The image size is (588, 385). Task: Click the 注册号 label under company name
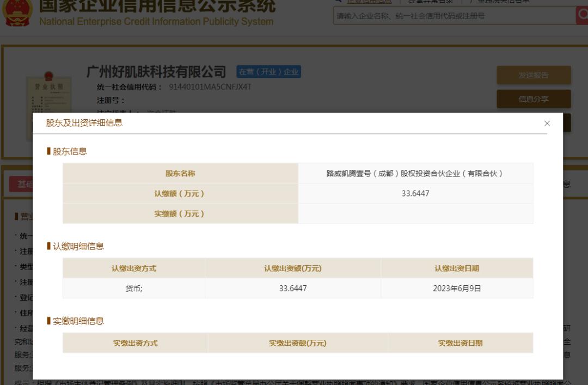click(x=110, y=100)
